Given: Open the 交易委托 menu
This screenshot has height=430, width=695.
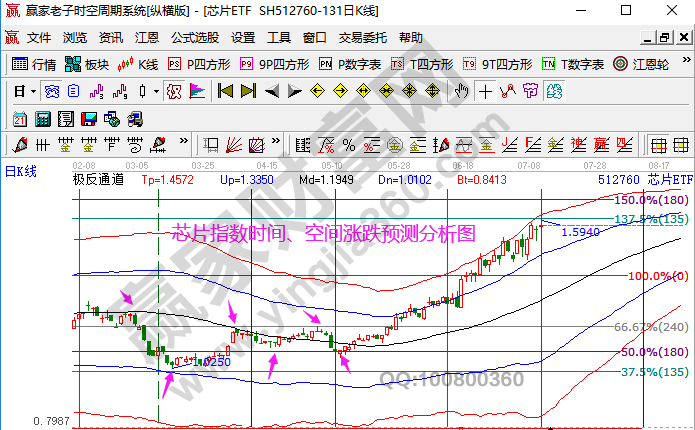Looking at the screenshot, I should coord(362,38).
